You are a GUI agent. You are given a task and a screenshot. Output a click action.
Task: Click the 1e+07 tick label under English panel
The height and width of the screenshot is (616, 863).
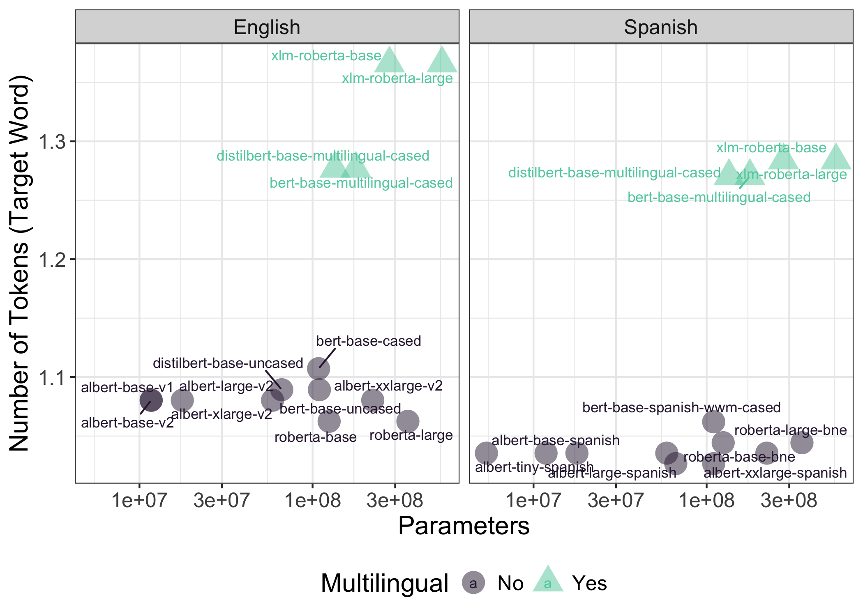(x=139, y=501)
